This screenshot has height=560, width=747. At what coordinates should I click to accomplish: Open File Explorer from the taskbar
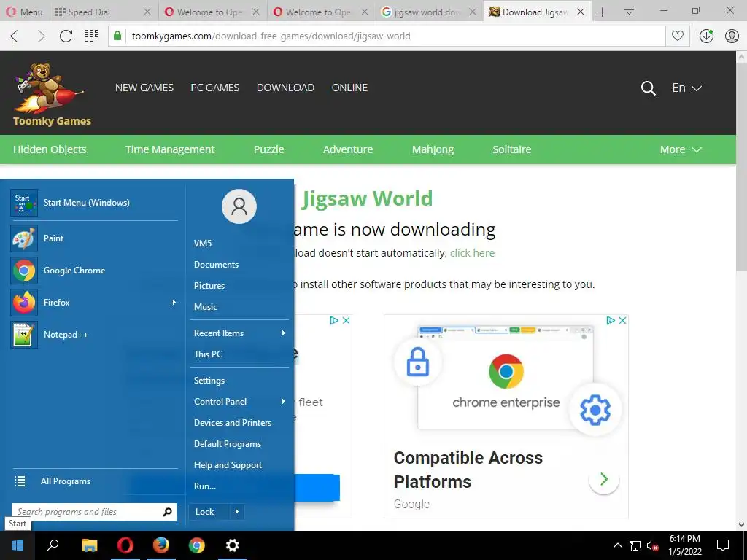[89, 545]
